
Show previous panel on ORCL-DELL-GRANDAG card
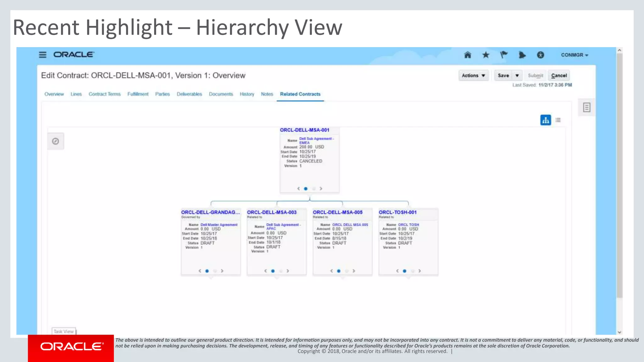(x=200, y=271)
